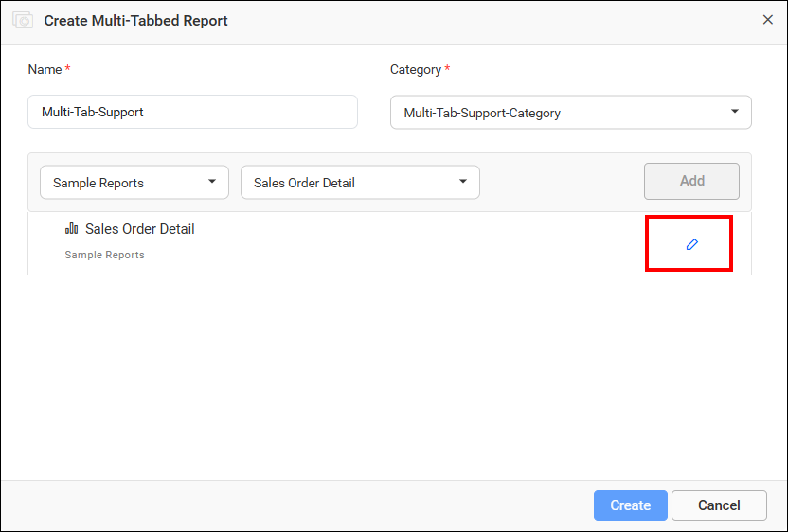Expand the Sales Order Detail report dropdown arrow
Image resolution: width=788 pixels, height=532 pixels.
click(463, 182)
